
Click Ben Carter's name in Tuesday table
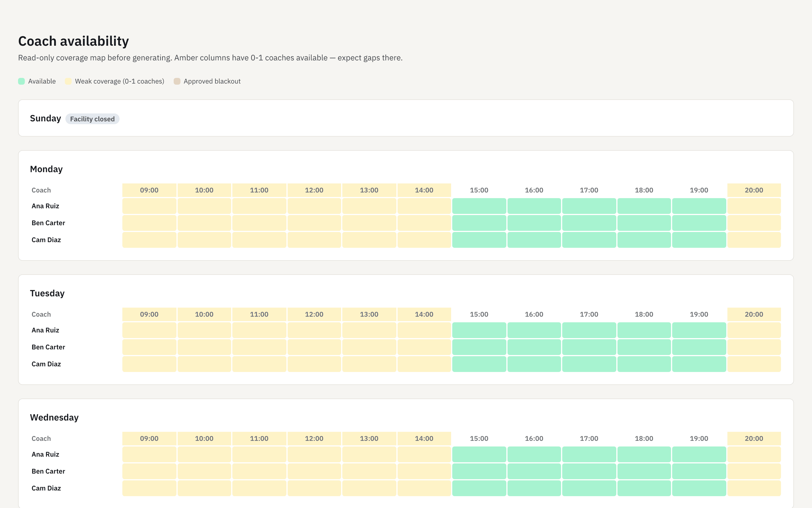tap(48, 347)
